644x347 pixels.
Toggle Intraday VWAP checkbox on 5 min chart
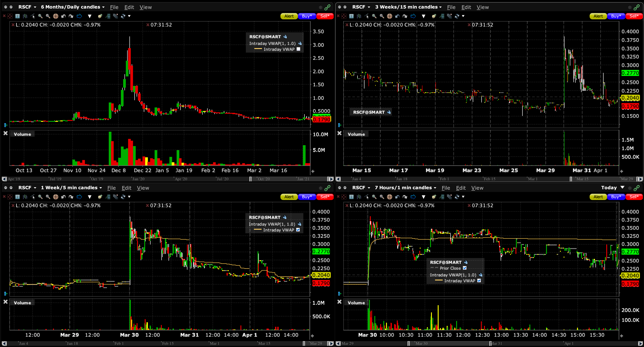298,230
